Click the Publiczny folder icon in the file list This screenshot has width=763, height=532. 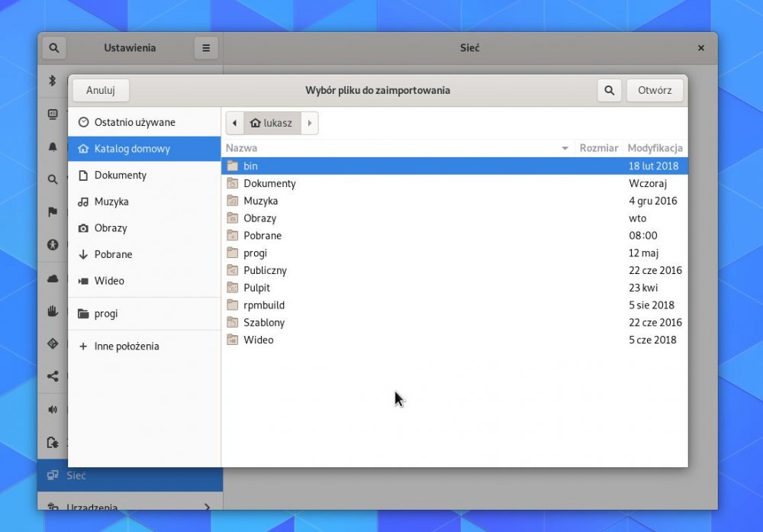[x=233, y=270]
